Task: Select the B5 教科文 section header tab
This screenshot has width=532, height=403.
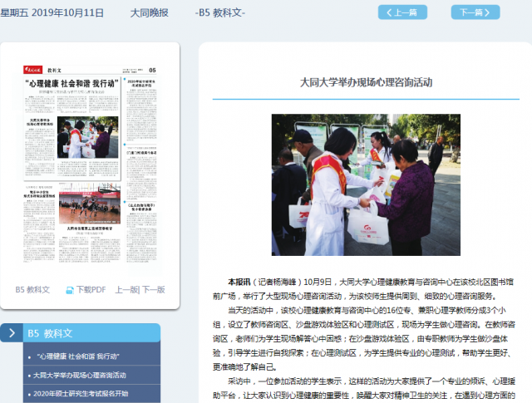Action: (x=91, y=332)
